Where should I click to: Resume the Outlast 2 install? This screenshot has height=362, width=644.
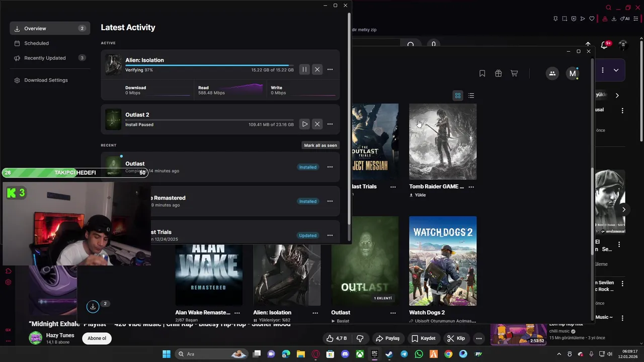click(304, 124)
